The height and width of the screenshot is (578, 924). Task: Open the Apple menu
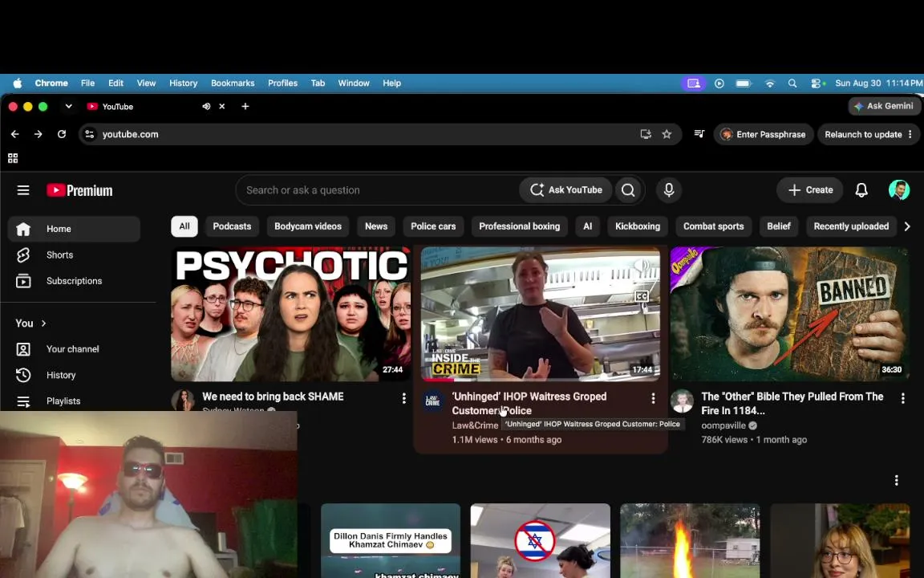18,83
